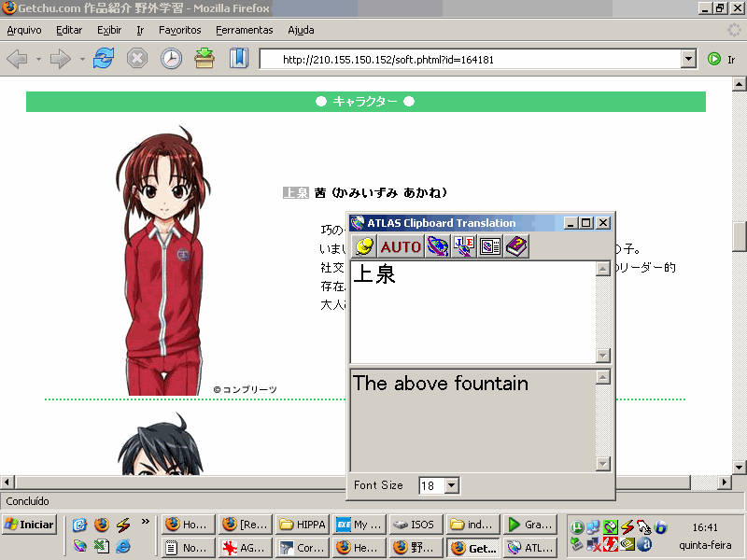
Task: Launch Excel from the Quick Launch bar
Action: [x=101, y=546]
